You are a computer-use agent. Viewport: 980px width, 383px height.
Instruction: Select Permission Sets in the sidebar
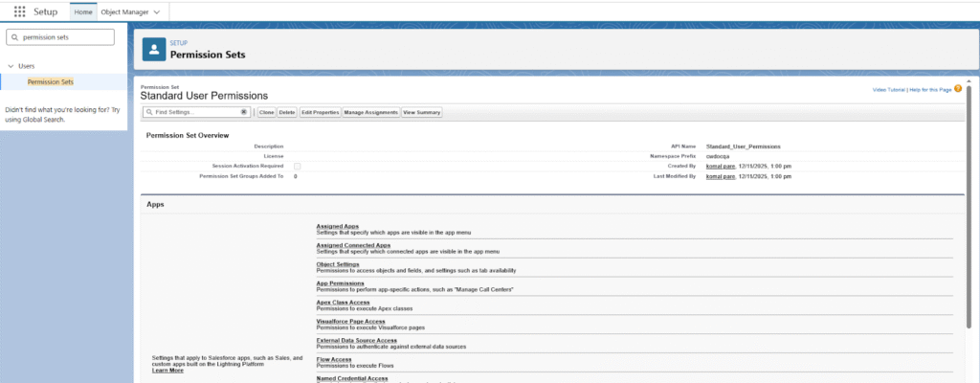51,81
